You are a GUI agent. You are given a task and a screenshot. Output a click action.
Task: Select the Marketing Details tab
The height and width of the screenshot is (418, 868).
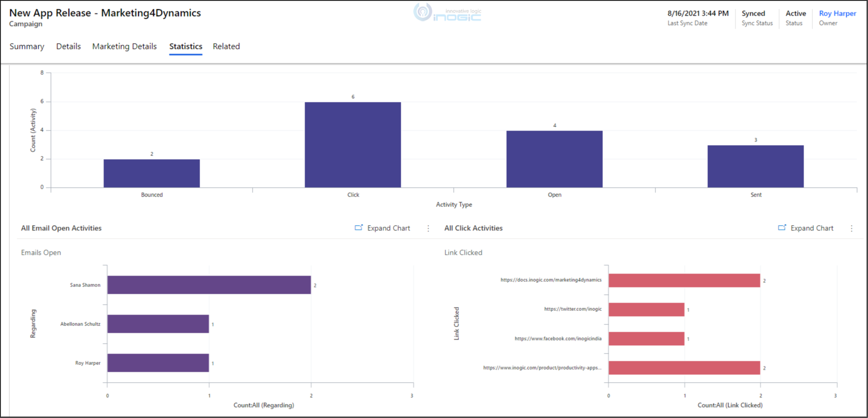point(124,46)
